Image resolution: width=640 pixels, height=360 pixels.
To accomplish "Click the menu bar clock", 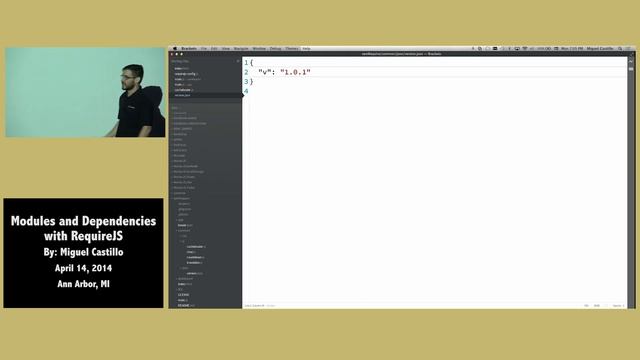I will [572, 49].
